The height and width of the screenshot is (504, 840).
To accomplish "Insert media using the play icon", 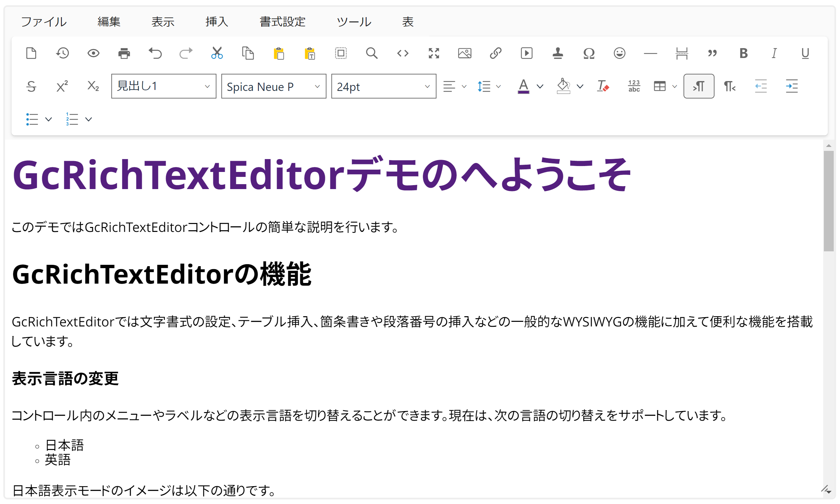I will pos(527,53).
